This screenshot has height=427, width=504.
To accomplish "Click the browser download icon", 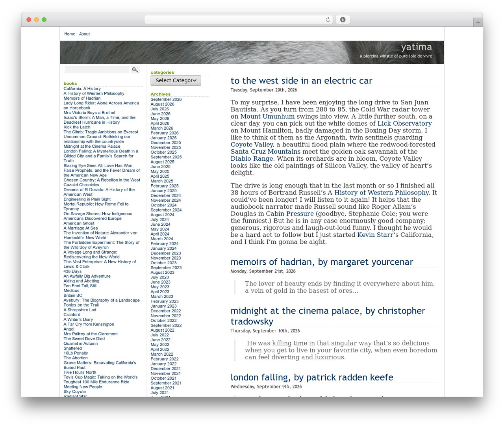I will 343,20.
